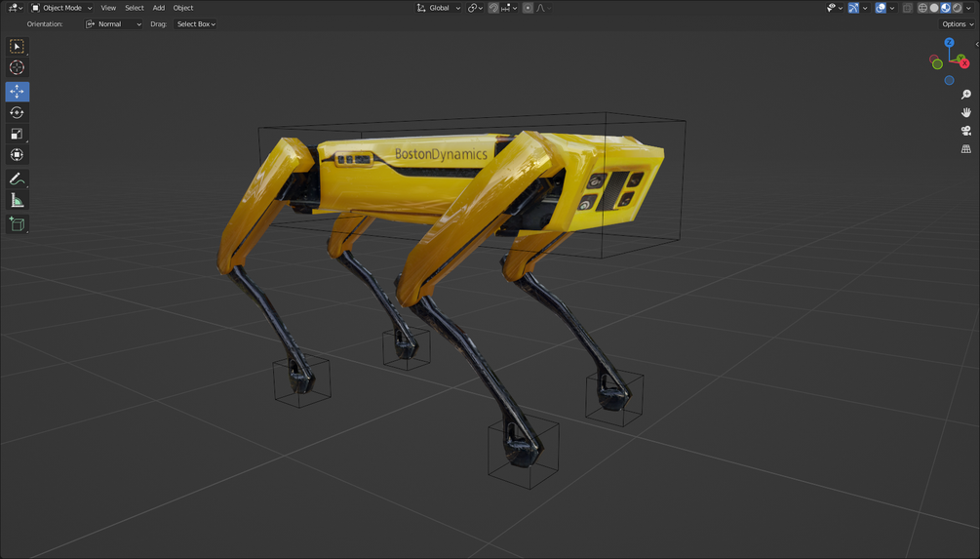Click the front-most foot bounding box
980x559 pixels.
click(523, 452)
